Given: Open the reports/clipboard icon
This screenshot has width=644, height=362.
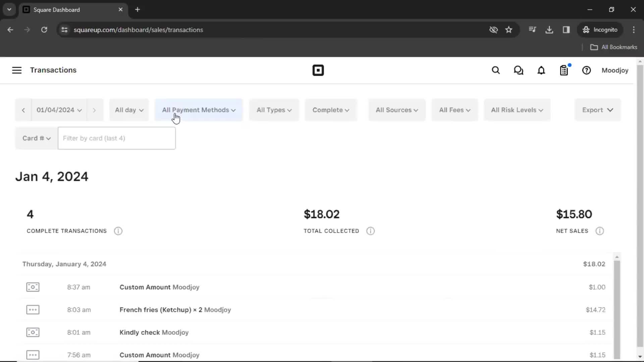Looking at the screenshot, I should [x=564, y=70].
